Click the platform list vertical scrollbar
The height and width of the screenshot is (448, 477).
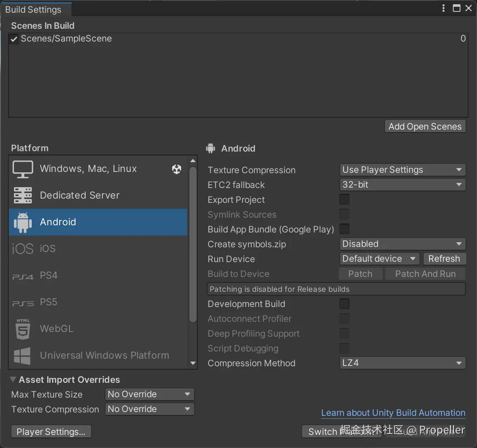[x=193, y=245]
